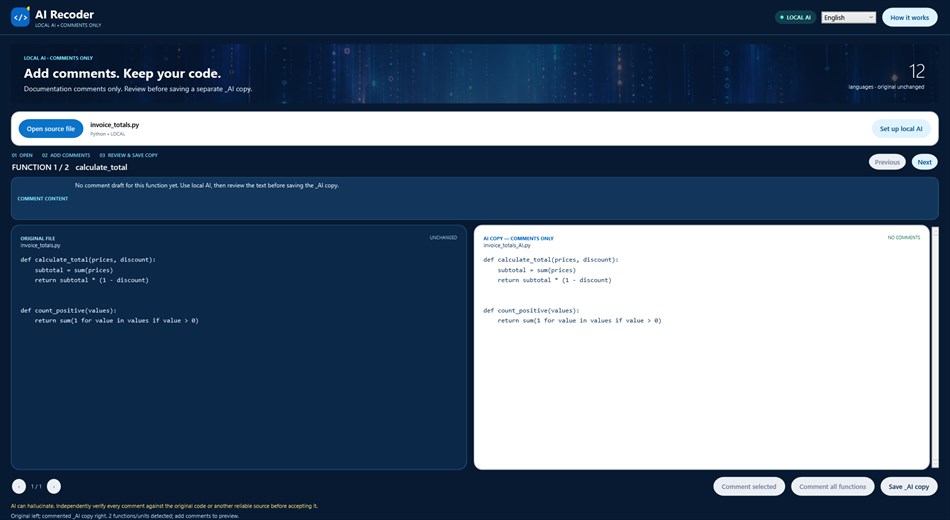Click return sum line in AI copy
Viewport: 950px width, 520px height.
pyautogui.click(x=579, y=321)
